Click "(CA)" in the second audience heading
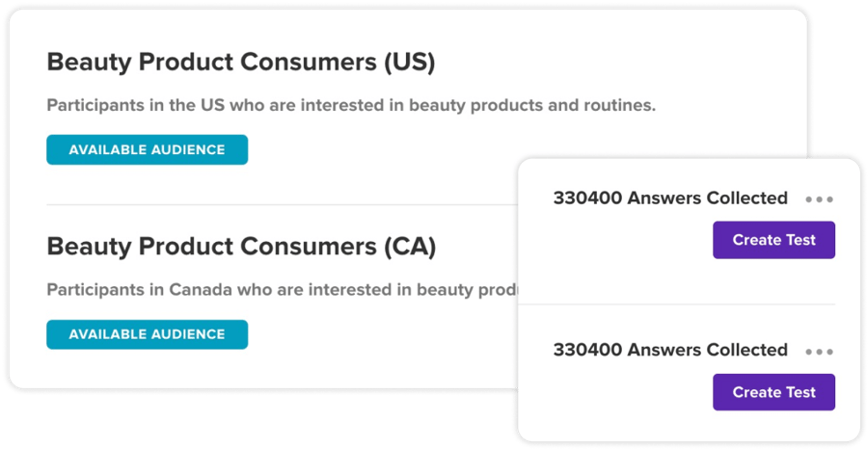The width and height of the screenshot is (868, 449). click(409, 247)
